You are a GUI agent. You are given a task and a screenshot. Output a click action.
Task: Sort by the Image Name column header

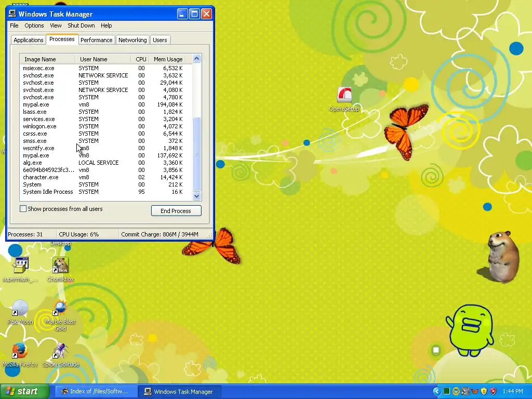47,59
